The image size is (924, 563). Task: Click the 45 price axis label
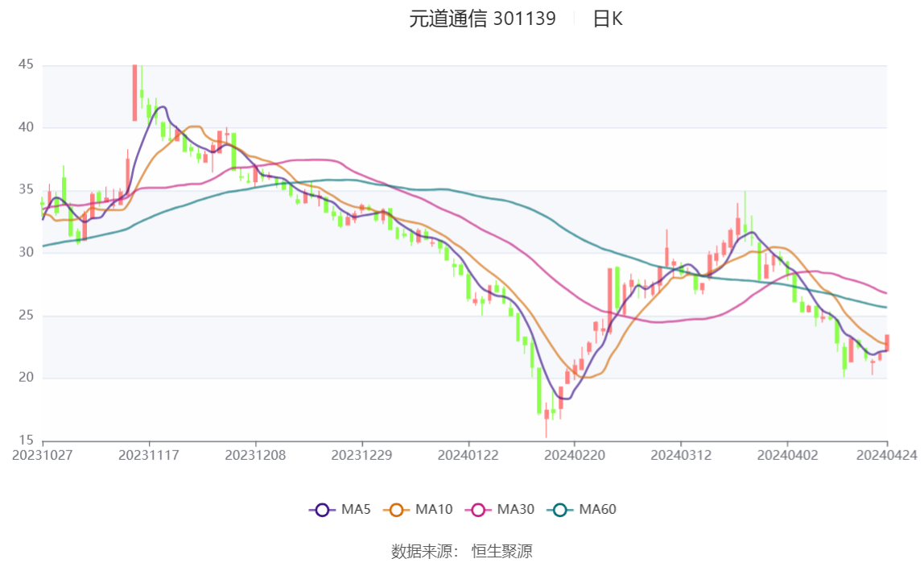click(x=26, y=64)
